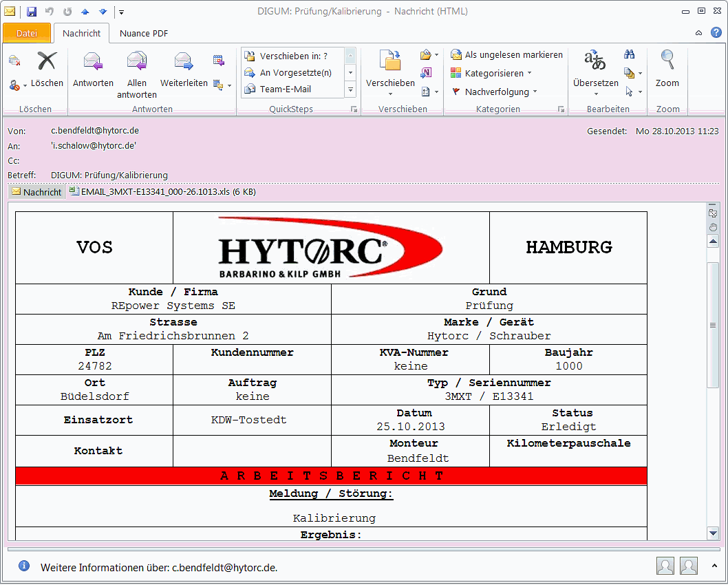Click the binoculars search icon
Image resolution: width=728 pixels, height=585 pixels.
click(x=629, y=55)
